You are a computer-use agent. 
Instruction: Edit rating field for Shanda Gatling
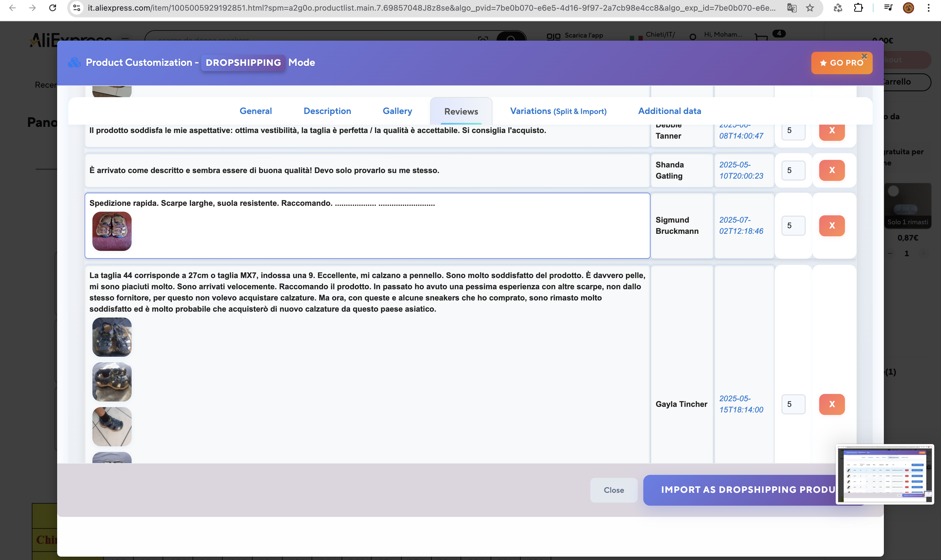pos(793,170)
